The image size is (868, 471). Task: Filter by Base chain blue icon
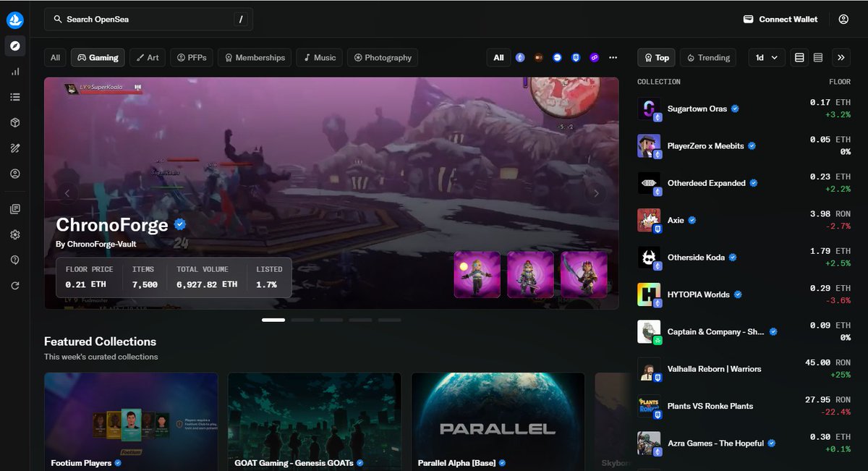557,58
